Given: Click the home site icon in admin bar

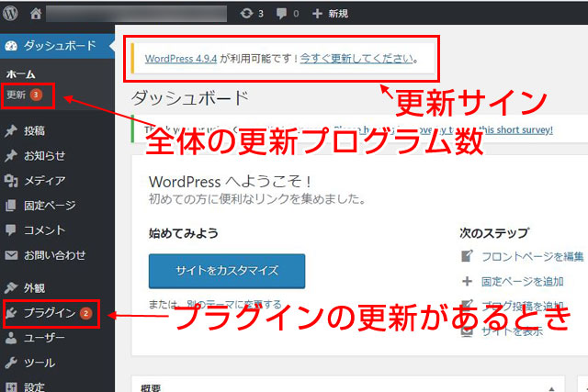Looking at the screenshot, I should click(36, 14).
